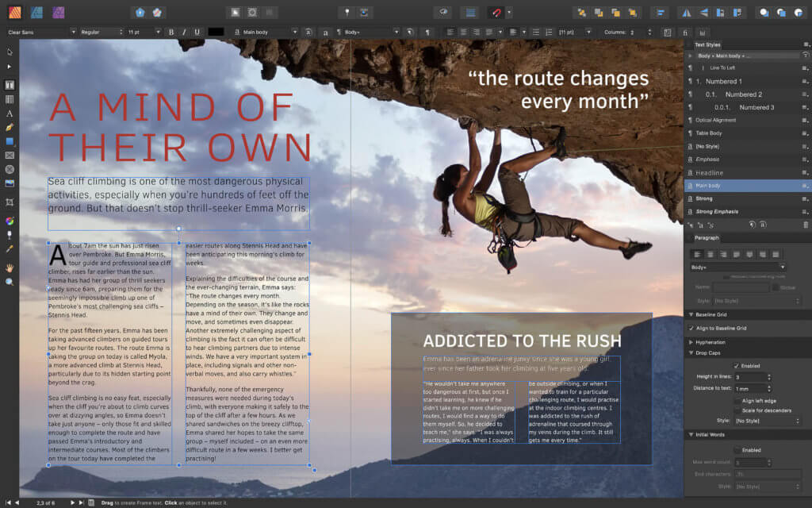
Task: Click the red snapping magnet icon
Action: (496, 13)
